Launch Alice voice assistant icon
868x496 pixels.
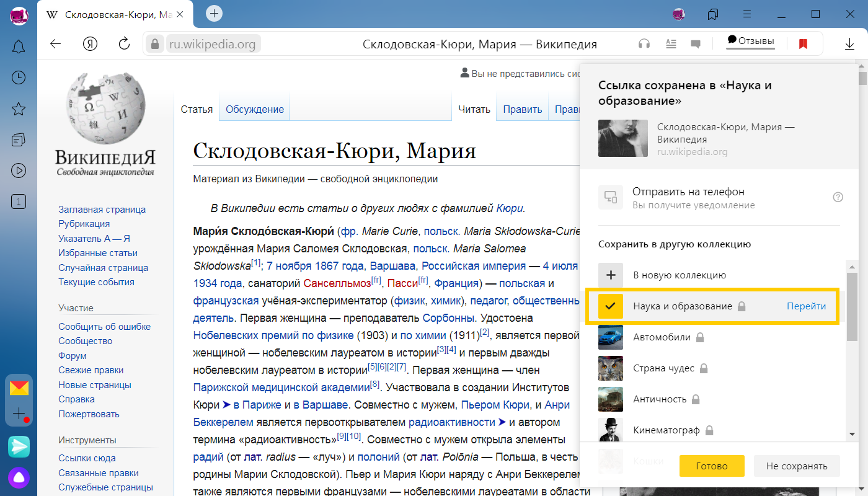(19, 477)
